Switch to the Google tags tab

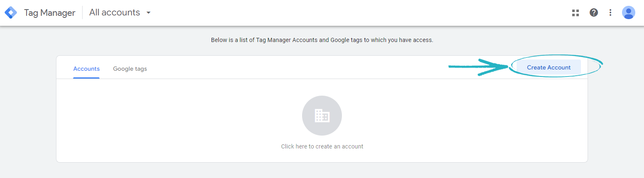(130, 69)
